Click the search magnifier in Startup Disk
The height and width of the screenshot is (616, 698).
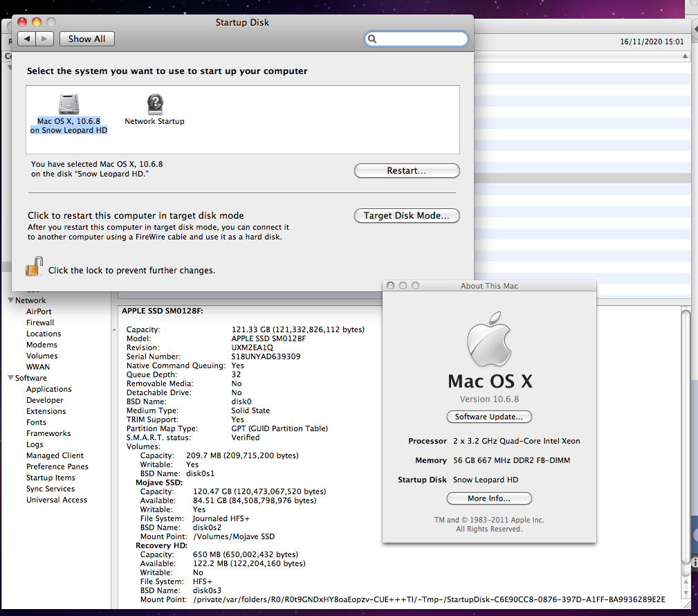(x=372, y=39)
